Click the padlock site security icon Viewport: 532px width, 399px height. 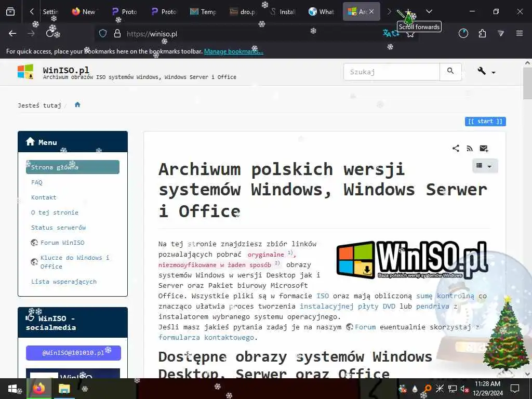[117, 34]
